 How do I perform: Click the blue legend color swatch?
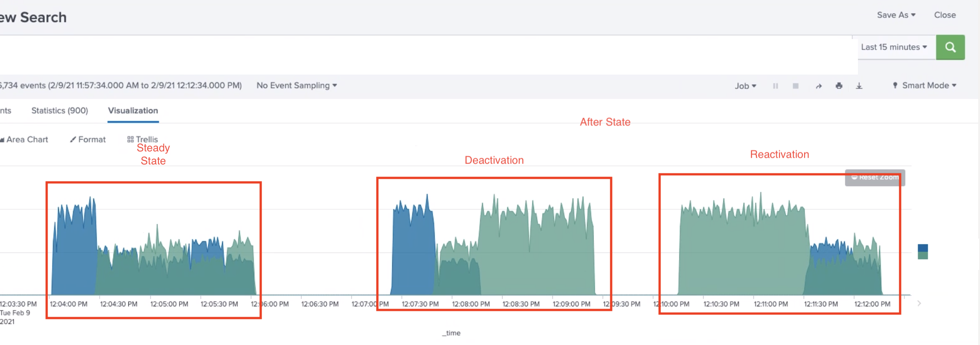coord(923,248)
